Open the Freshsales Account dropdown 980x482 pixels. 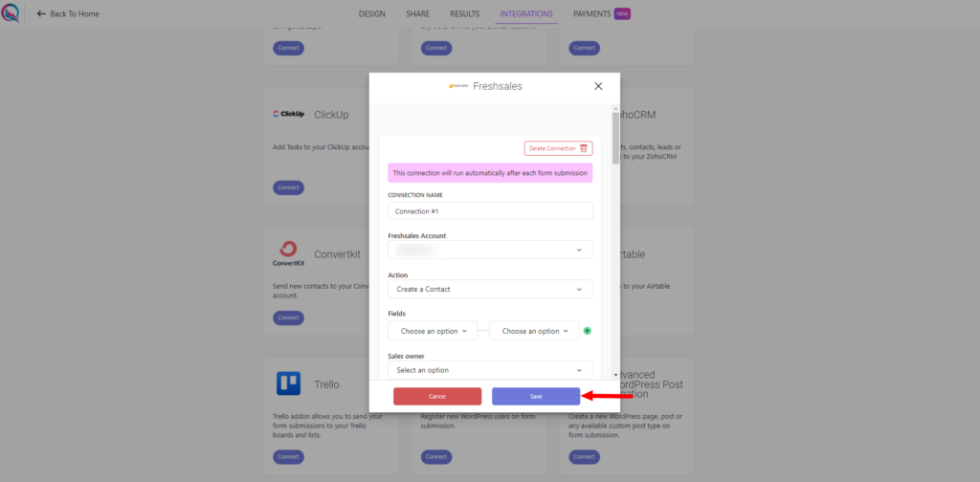pos(490,250)
